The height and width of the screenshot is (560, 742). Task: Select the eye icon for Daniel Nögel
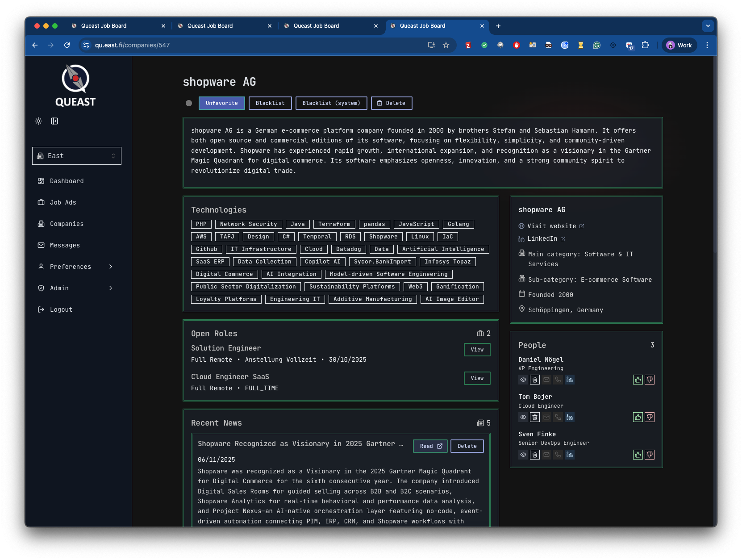[x=523, y=380]
